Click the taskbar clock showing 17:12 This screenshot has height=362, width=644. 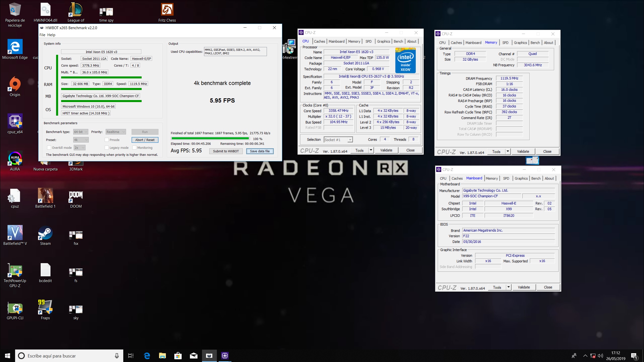click(616, 356)
